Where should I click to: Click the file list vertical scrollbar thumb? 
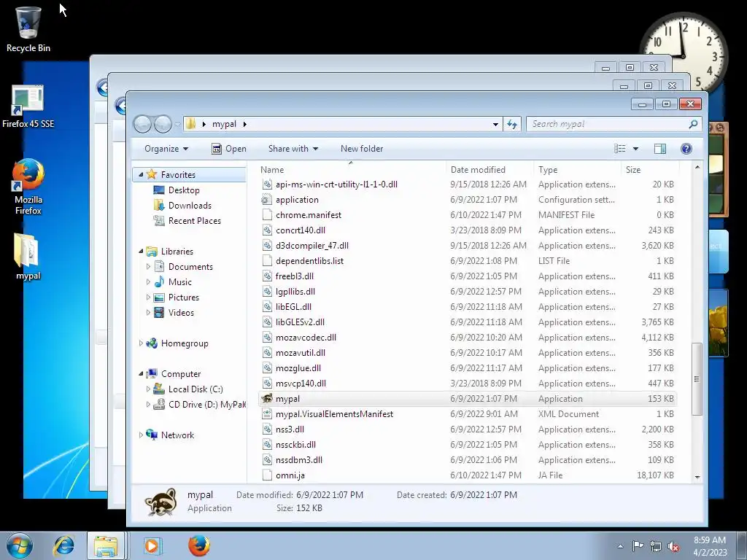697,379
